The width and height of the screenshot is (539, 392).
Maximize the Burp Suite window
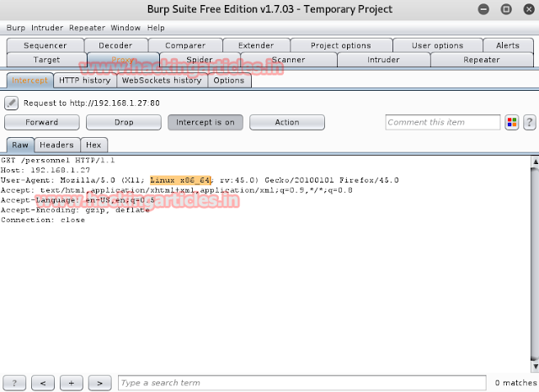coord(506,9)
